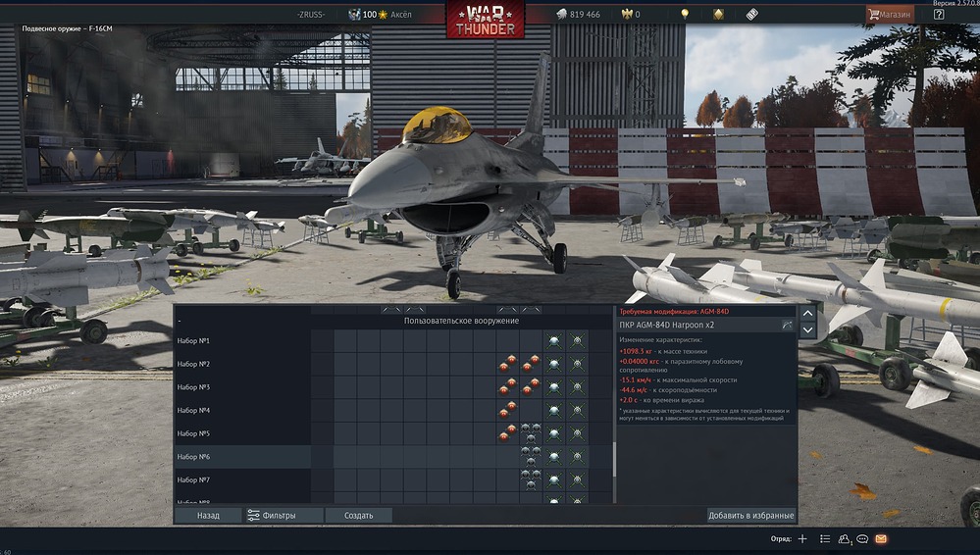Click the -44.6 м/с climb rate value

pyautogui.click(x=635, y=390)
